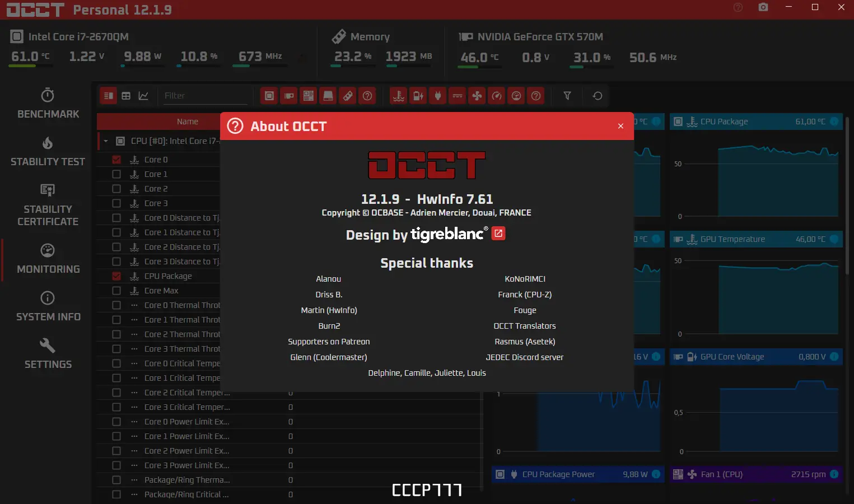Toggle the power plug sensor type filter
Viewport: 854px width, 504px height.
tap(438, 96)
